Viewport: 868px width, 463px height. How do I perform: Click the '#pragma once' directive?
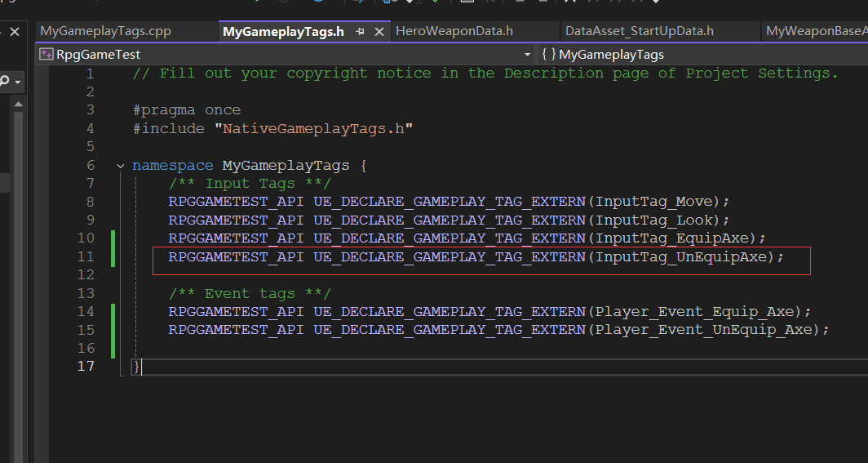[187, 109]
